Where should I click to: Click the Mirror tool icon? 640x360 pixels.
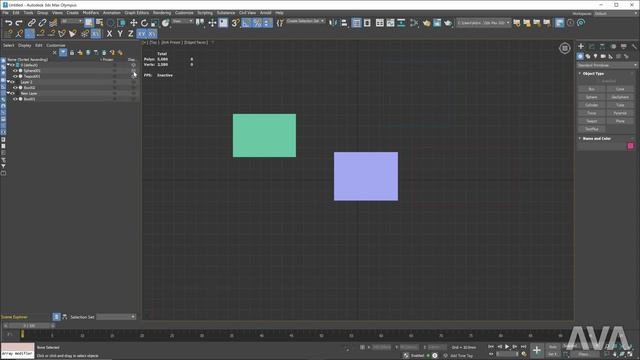click(x=333, y=23)
